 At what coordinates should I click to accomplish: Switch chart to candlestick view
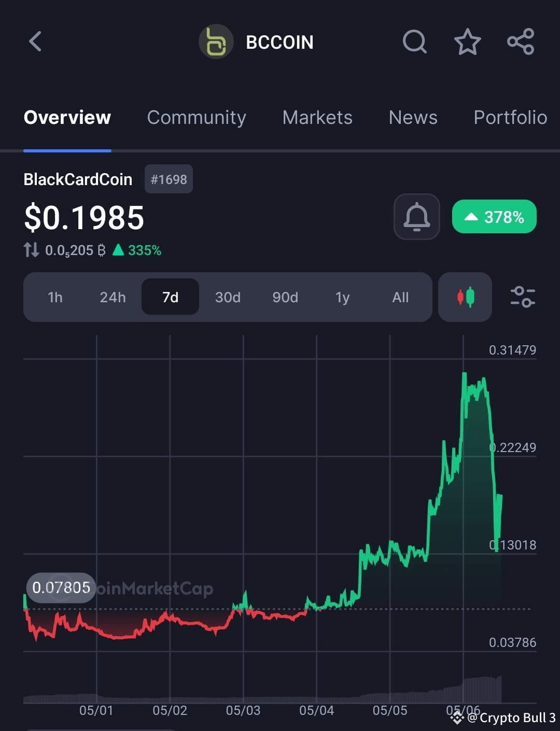pyautogui.click(x=465, y=297)
